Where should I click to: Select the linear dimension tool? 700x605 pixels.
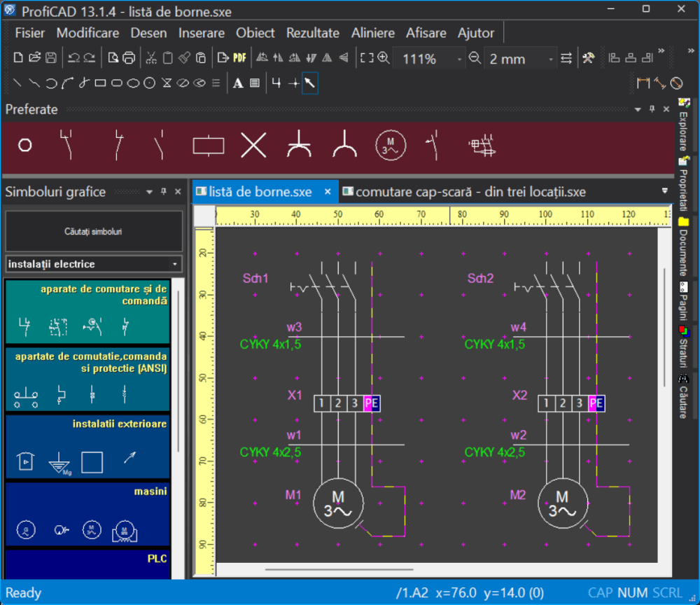[x=643, y=83]
